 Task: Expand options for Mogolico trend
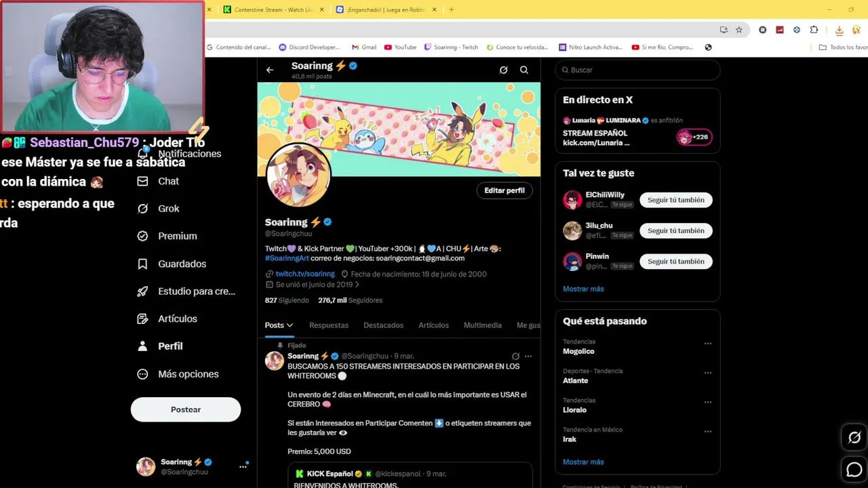[707, 344]
